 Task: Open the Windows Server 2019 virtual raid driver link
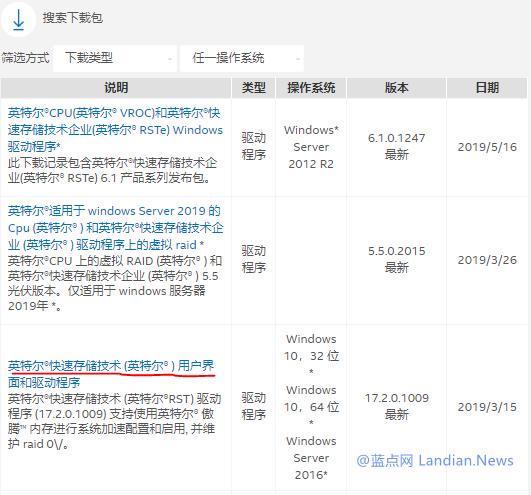[x=115, y=228]
